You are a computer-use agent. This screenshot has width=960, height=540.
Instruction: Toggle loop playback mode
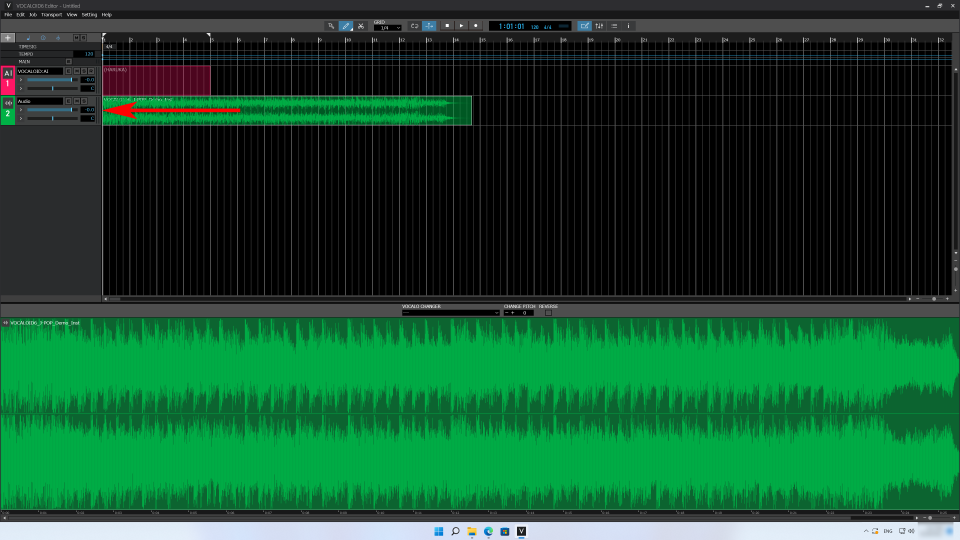[x=414, y=25]
